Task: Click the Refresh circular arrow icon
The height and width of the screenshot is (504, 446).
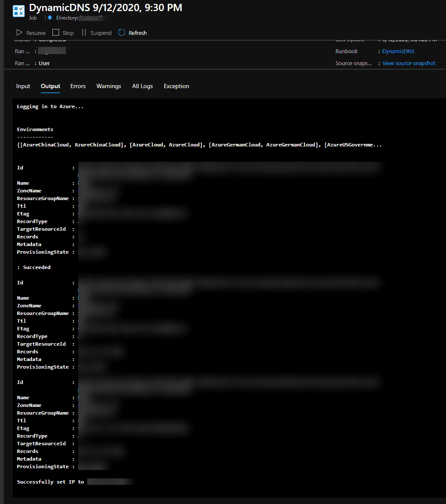Action: (121, 32)
